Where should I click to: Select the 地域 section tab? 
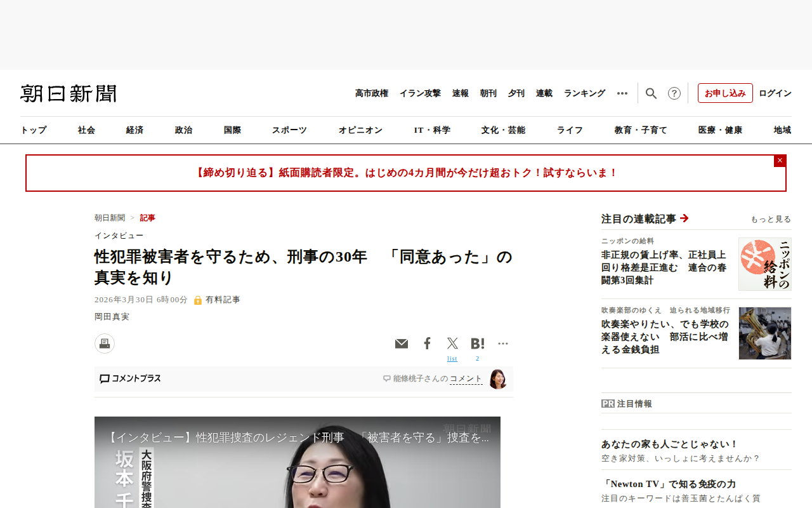783,130
